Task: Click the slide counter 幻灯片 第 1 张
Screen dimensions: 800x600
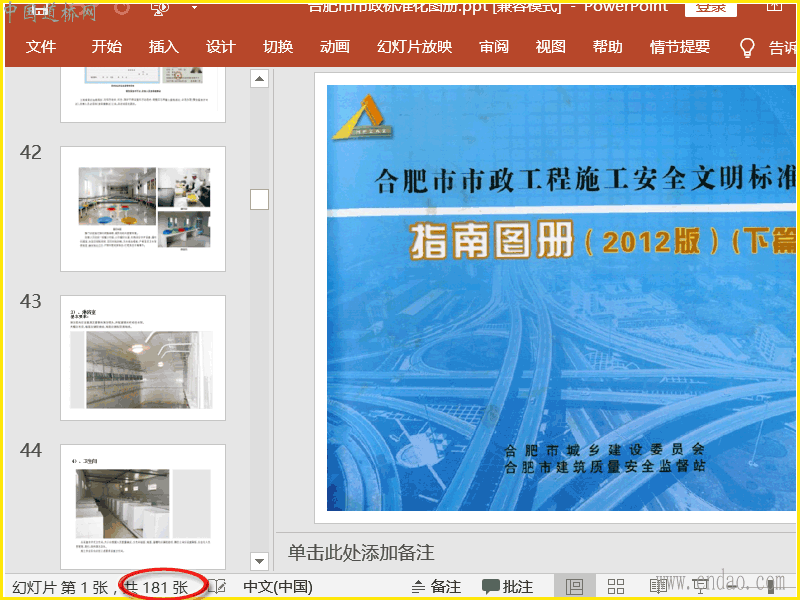Action: 60,587
